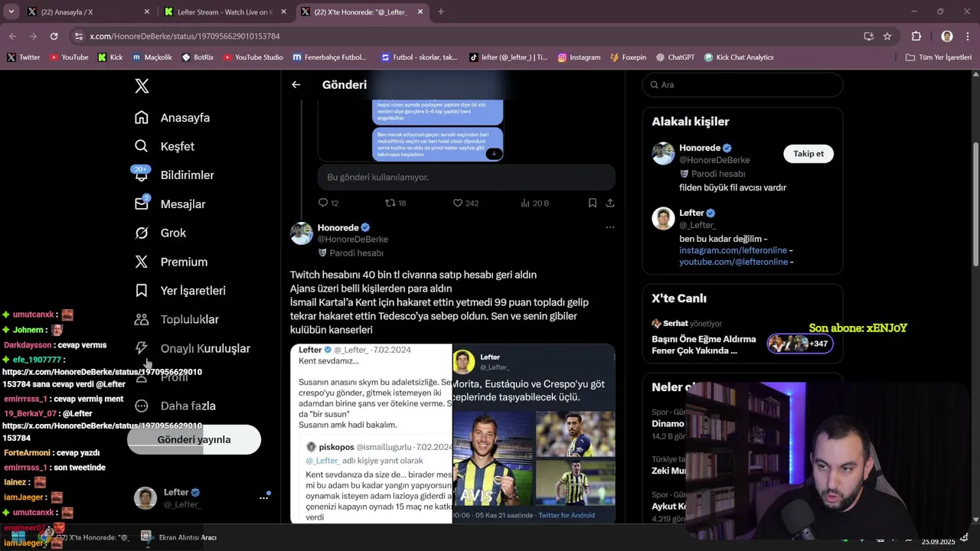This screenshot has width=980, height=551.
Task: Open Chrome three-dot menu
Action: click(967, 36)
